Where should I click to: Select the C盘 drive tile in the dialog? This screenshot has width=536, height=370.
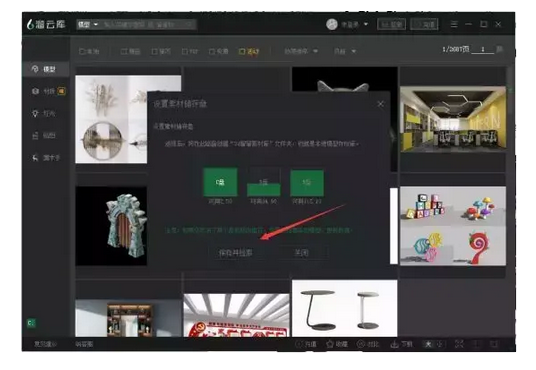220,182
